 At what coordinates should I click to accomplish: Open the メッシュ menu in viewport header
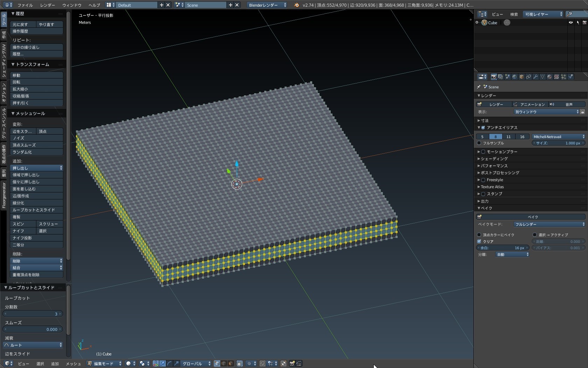(x=73, y=364)
